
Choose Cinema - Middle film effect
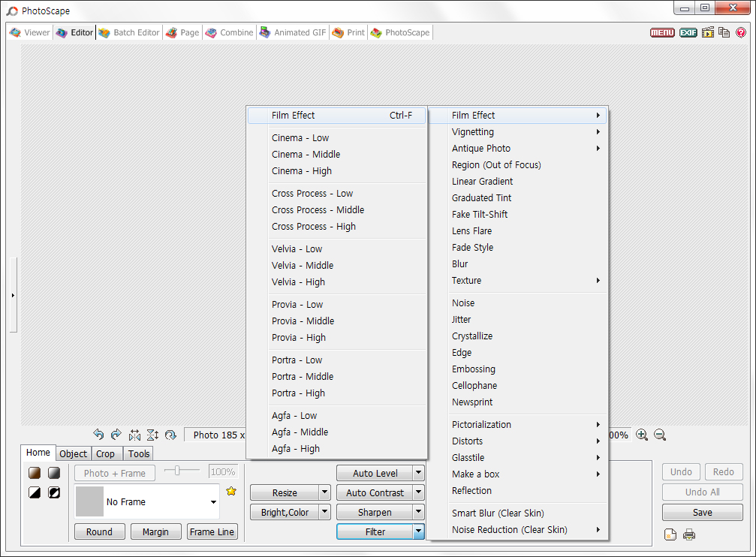point(336,155)
